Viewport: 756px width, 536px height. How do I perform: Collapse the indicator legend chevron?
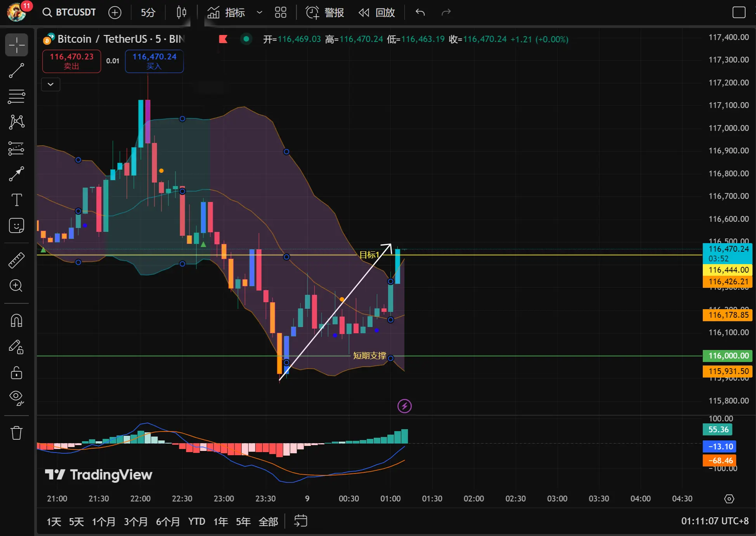coord(50,84)
